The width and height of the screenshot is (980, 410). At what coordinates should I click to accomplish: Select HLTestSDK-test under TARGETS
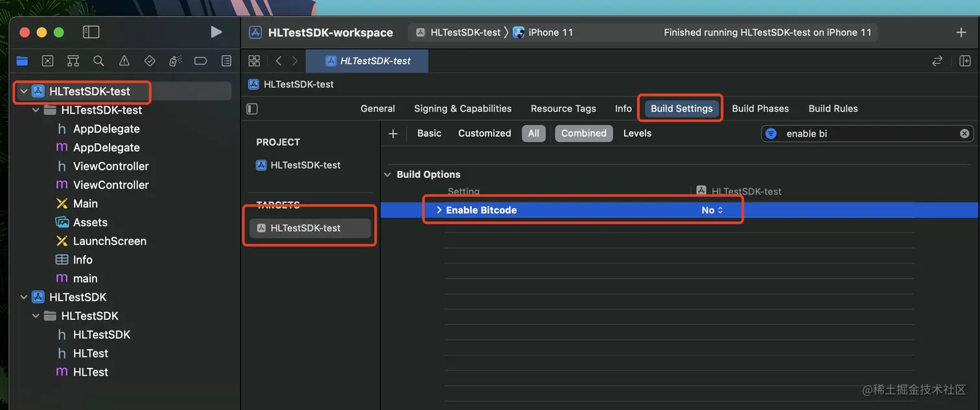coord(310,228)
